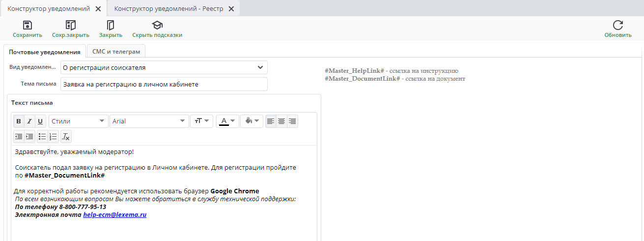Toggle bold formatting in editor

(19, 121)
